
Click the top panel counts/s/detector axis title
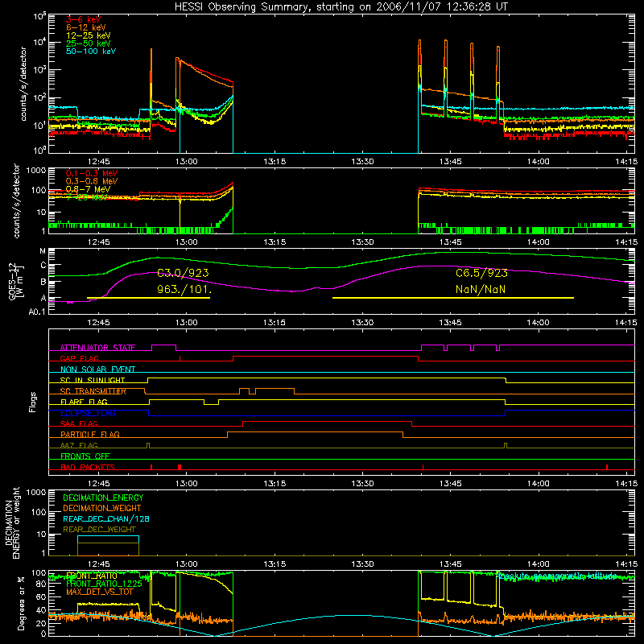pos(23,84)
